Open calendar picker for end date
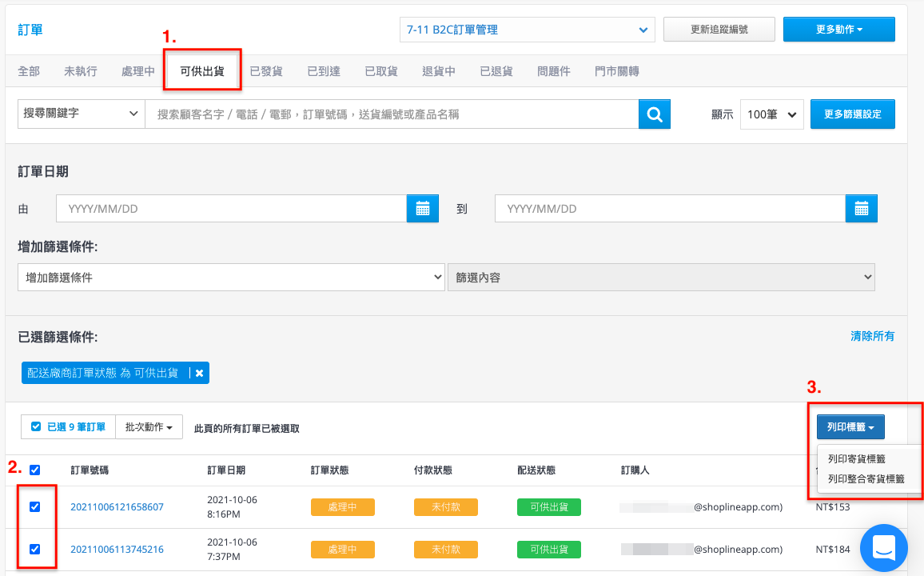The height and width of the screenshot is (576, 924). [861, 209]
